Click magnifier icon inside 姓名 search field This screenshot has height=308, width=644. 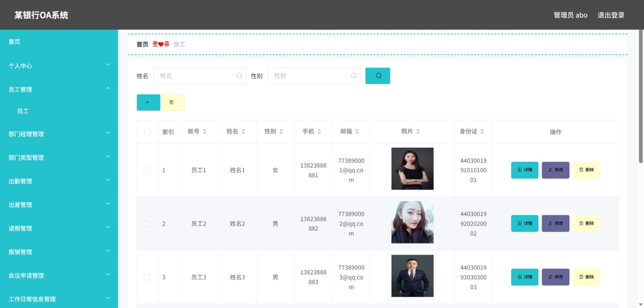coord(239,76)
